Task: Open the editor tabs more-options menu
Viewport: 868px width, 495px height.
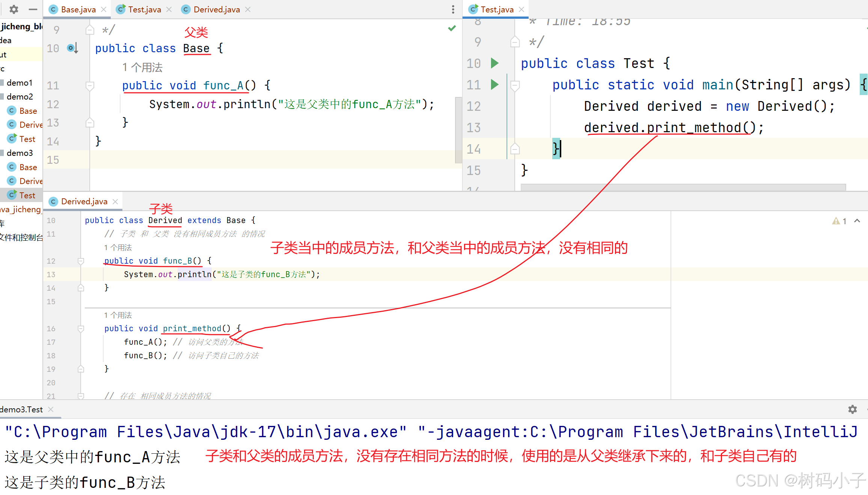Action: point(453,9)
